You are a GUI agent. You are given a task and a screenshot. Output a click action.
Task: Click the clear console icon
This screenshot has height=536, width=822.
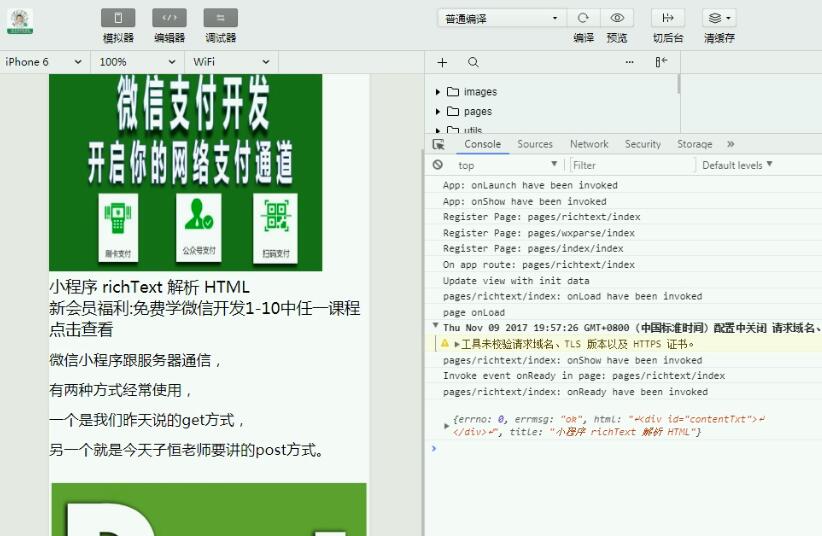pyautogui.click(x=438, y=165)
